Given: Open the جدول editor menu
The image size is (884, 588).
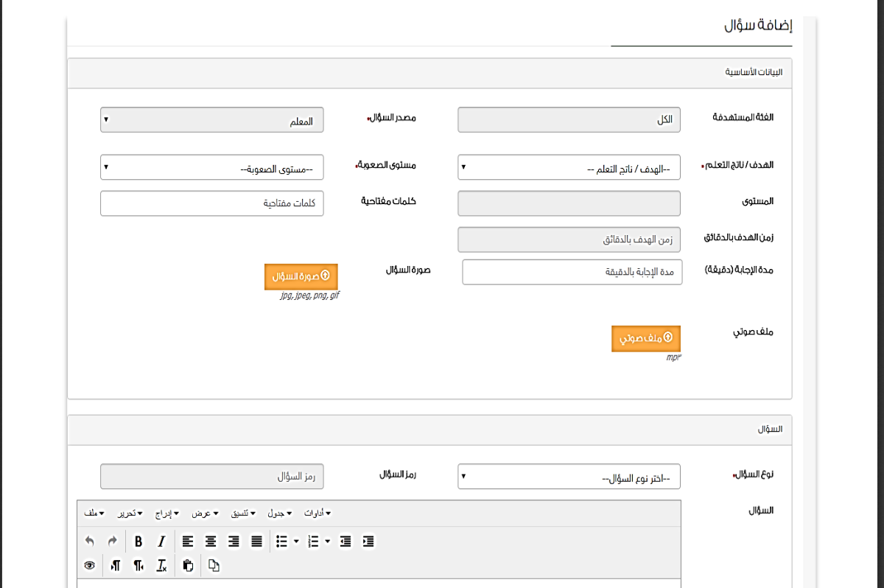Looking at the screenshot, I should pos(281,513).
